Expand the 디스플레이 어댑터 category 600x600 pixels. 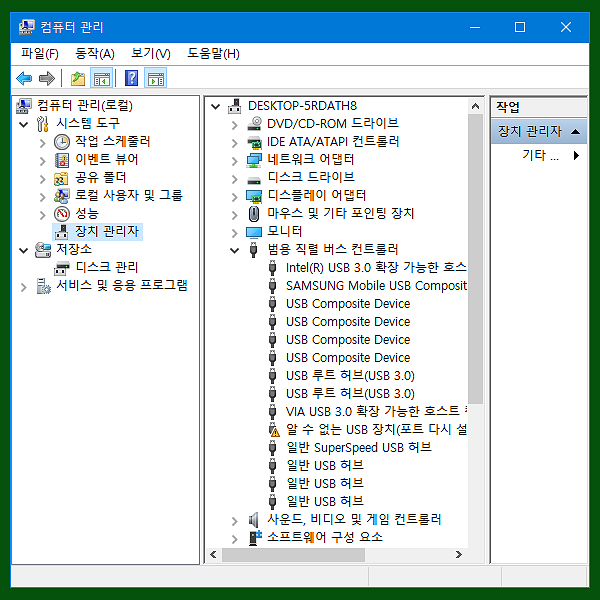click(235, 197)
